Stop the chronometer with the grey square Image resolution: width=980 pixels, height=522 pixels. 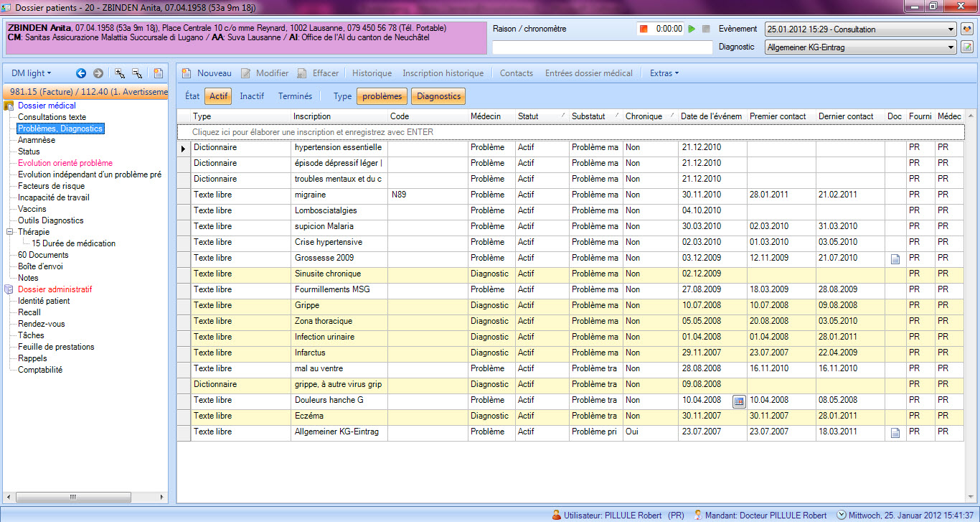pyautogui.click(x=706, y=29)
